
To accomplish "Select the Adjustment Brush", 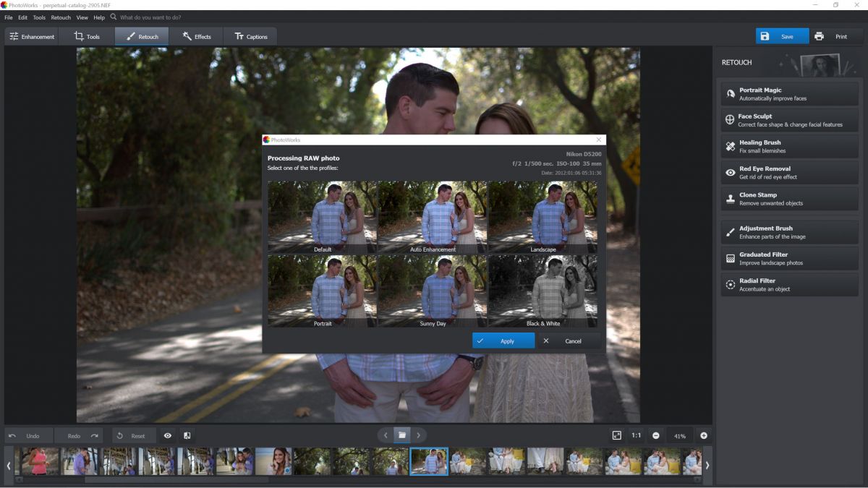I will pyautogui.click(x=788, y=231).
